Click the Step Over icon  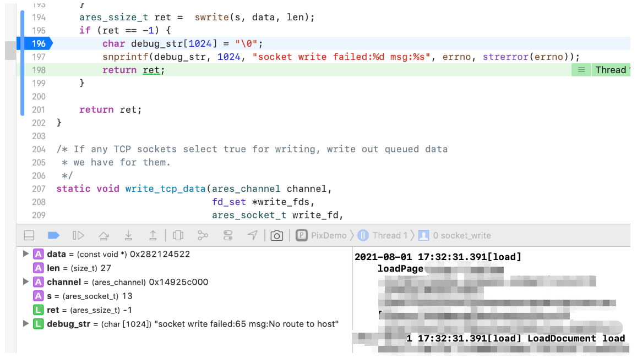click(x=104, y=235)
